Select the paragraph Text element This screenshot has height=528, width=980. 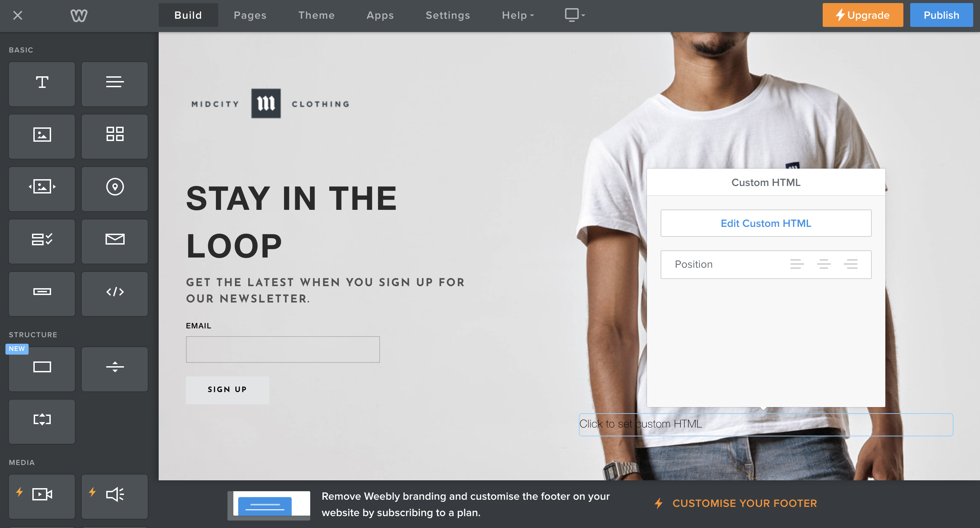tap(114, 84)
